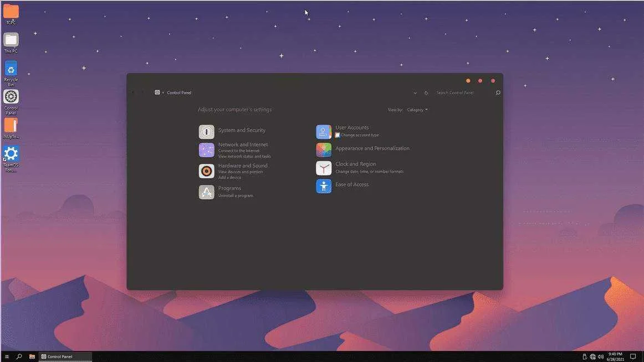Image resolution: width=644 pixels, height=362 pixels.
Task: Click the Network and Internet heading
Action: click(243, 144)
